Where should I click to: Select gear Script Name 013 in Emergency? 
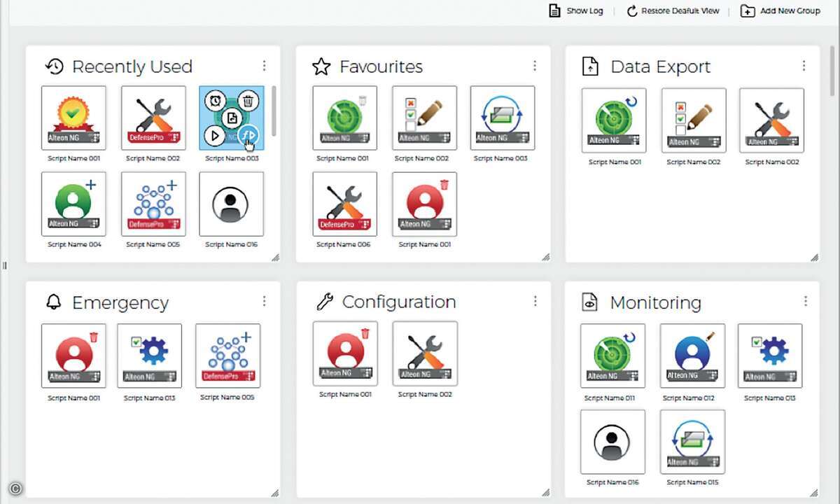point(149,356)
